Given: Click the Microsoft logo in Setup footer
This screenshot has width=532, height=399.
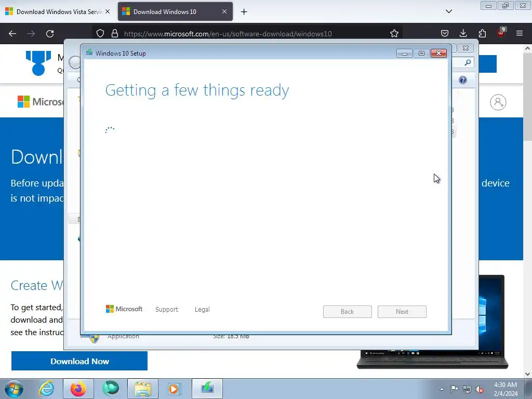Looking at the screenshot, I should (124, 309).
